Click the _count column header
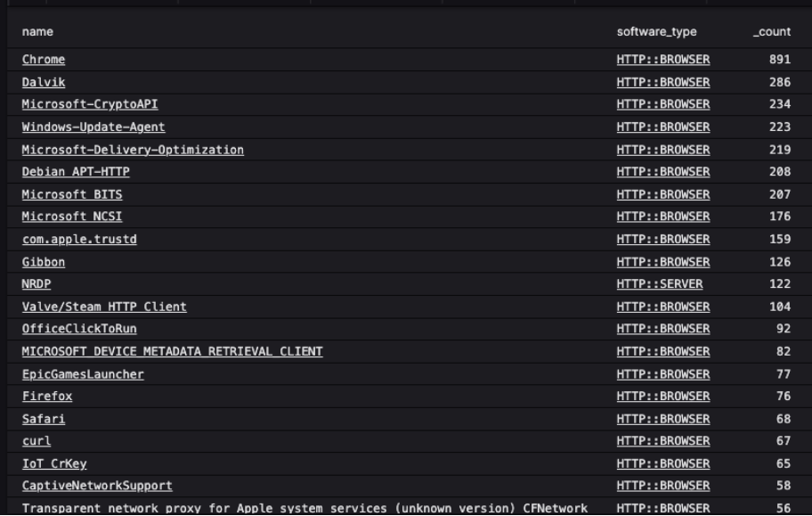This screenshot has width=812, height=516. coord(771,32)
